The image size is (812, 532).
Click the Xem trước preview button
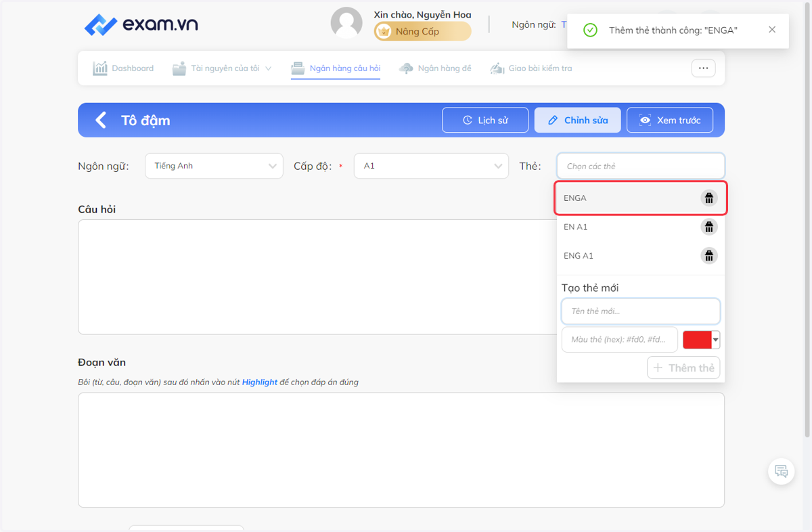[670, 120]
